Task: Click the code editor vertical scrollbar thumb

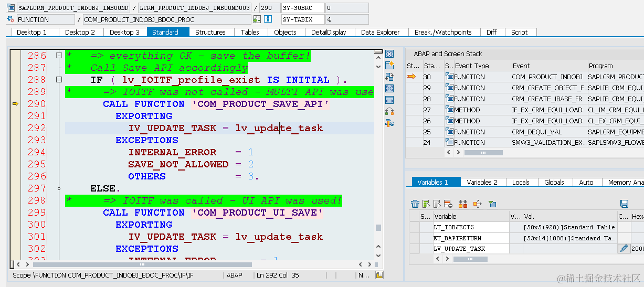Action: 378,228
